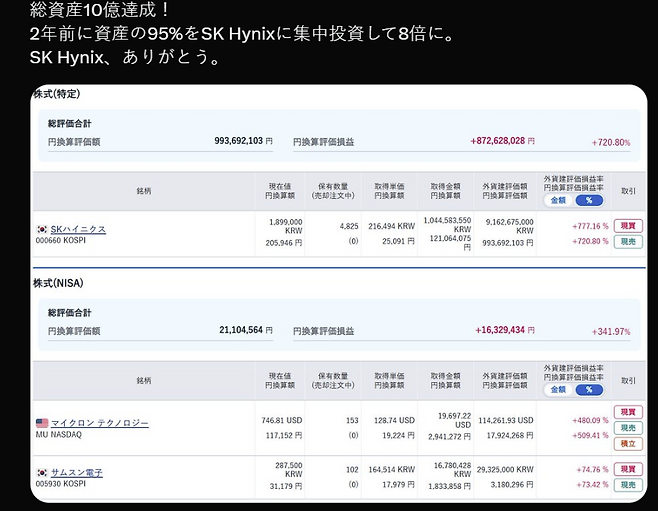
Task: Click 現買 button in マイクロン row
Action: click(x=628, y=412)
